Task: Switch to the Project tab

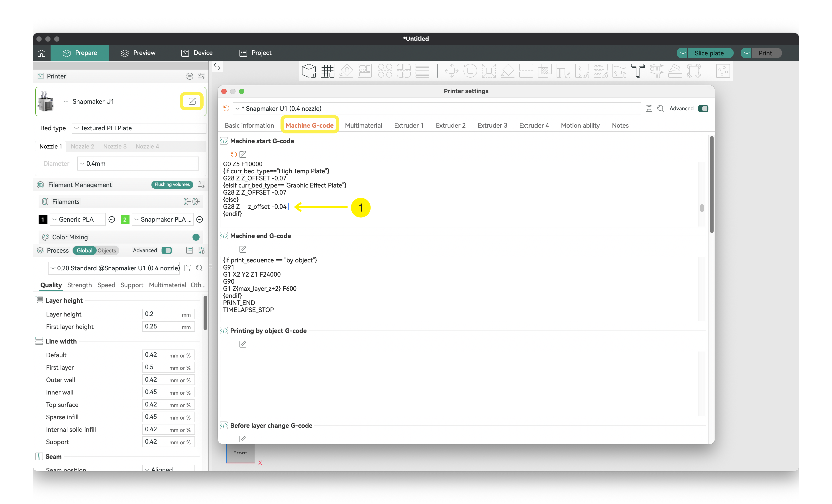Action: point(256,53)
